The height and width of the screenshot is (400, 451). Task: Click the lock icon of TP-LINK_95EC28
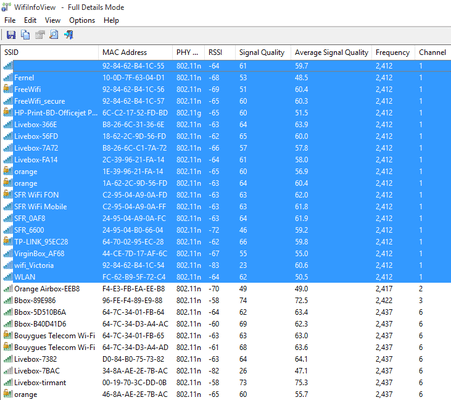[8, 242]
